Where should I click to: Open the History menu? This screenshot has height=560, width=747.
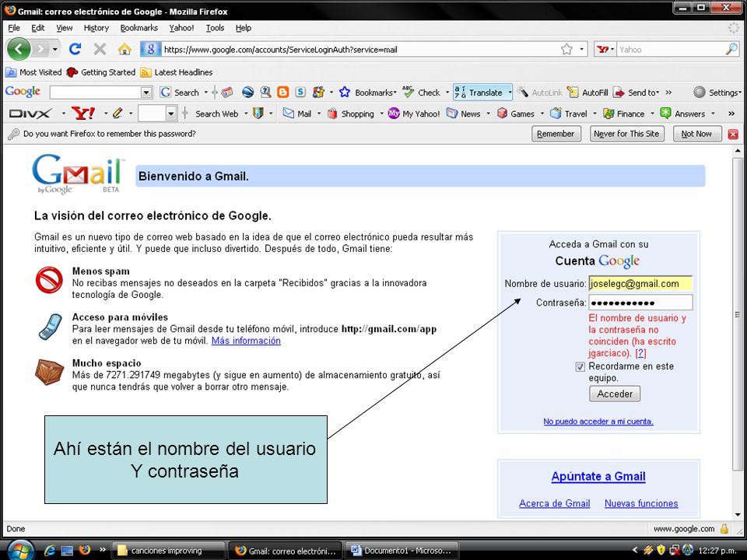96,28
